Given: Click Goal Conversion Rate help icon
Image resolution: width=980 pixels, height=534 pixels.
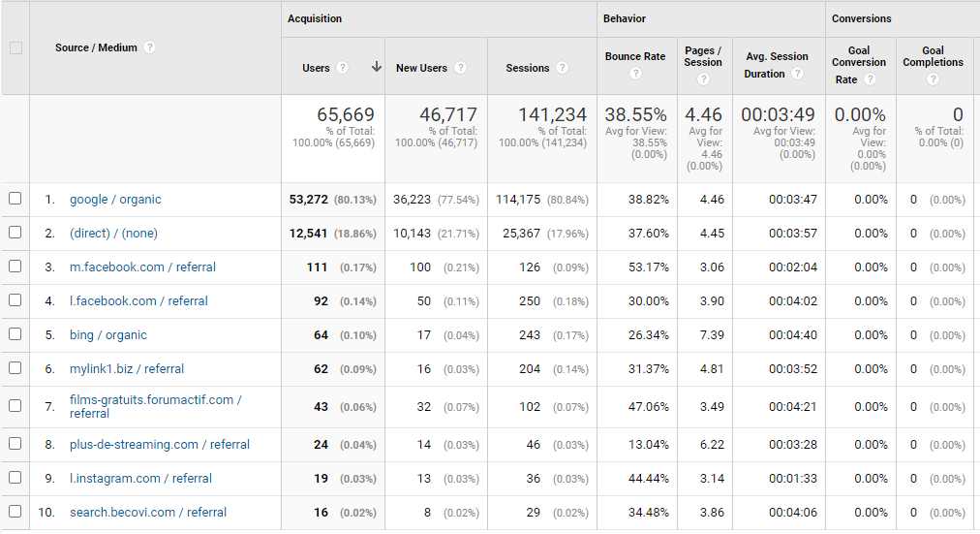Looking at the screenshot, I should click(870, 79).
